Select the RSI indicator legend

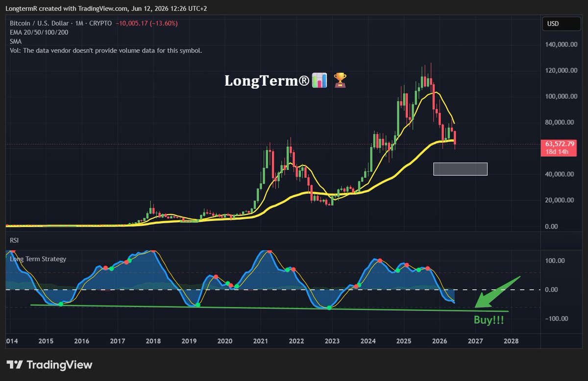click(x=15, y=240)
